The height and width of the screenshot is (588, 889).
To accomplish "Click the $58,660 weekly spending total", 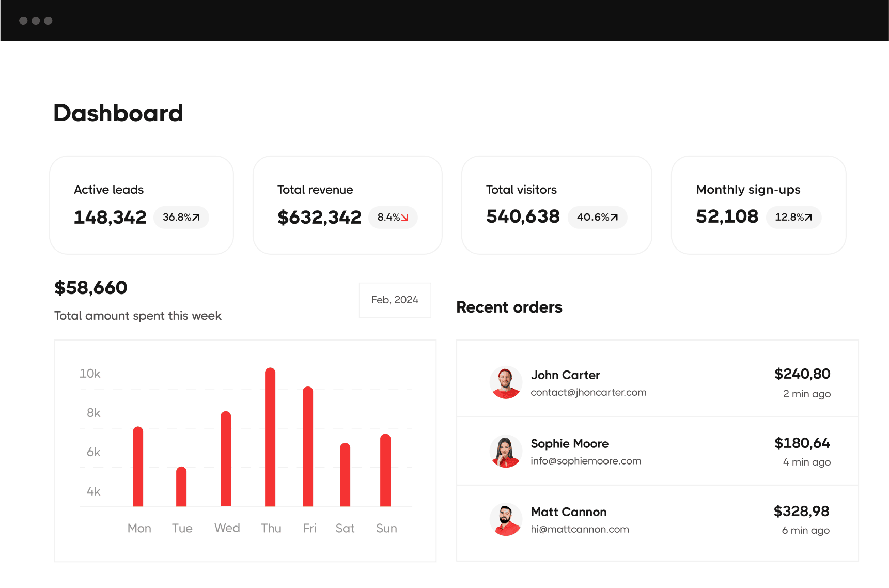I will tap(90, 287).
